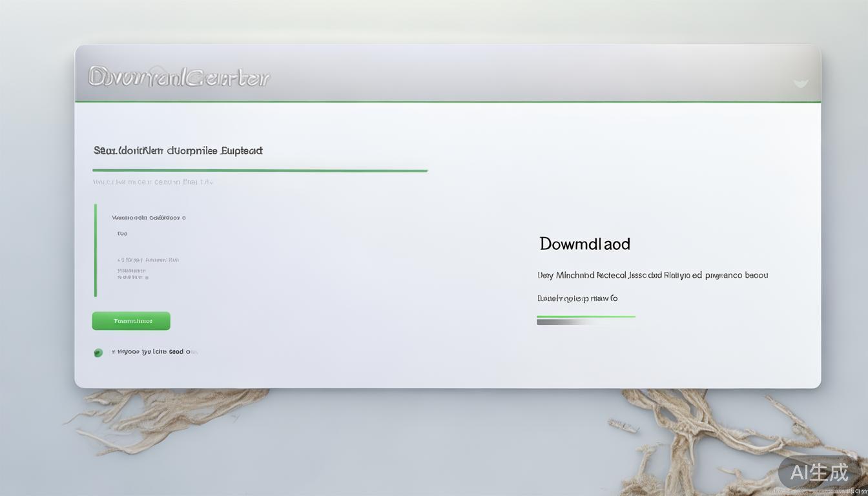Toggle the green radio dot under the button

click(98, 353)
